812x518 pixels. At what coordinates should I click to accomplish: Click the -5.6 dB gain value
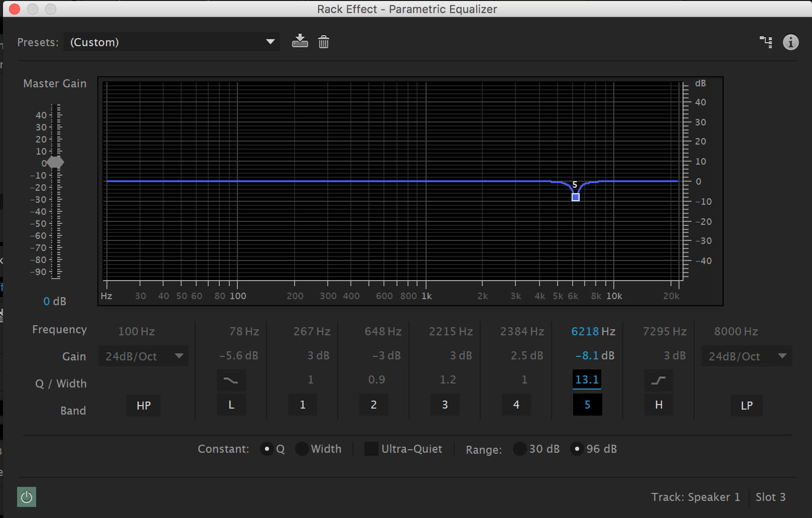(238, 355)
